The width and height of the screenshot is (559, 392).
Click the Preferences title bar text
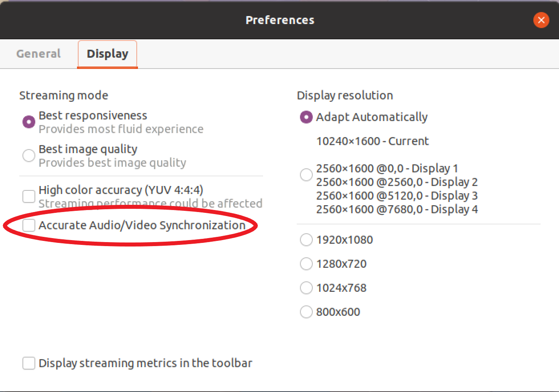tap(279, 20)
